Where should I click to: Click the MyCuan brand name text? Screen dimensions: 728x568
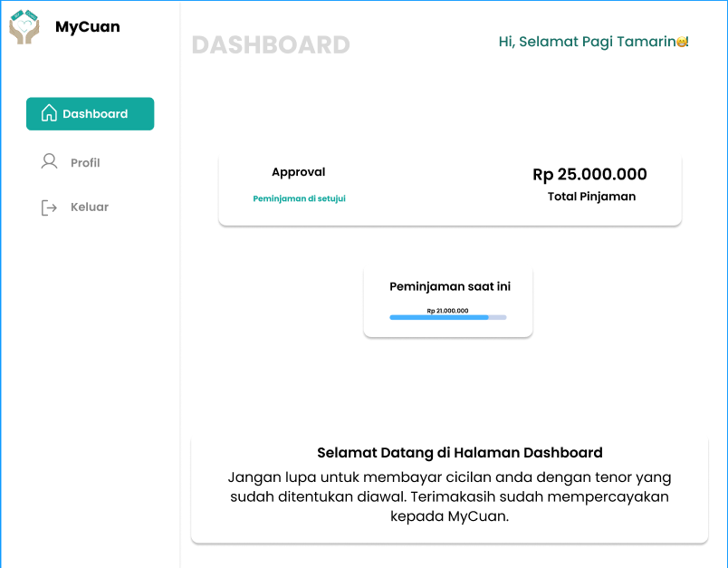tap(88, 26)
